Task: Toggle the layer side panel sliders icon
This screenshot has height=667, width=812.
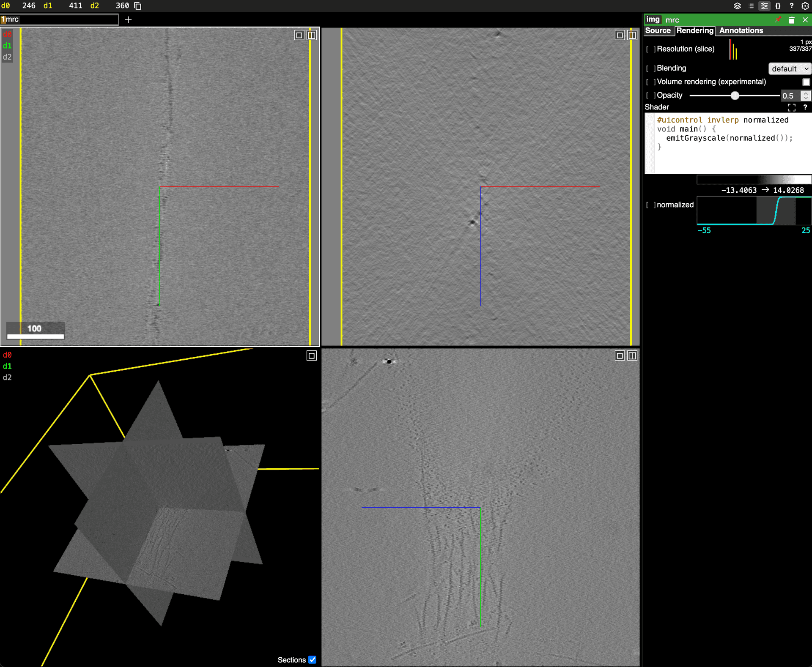Action: [x=764, y=6]
